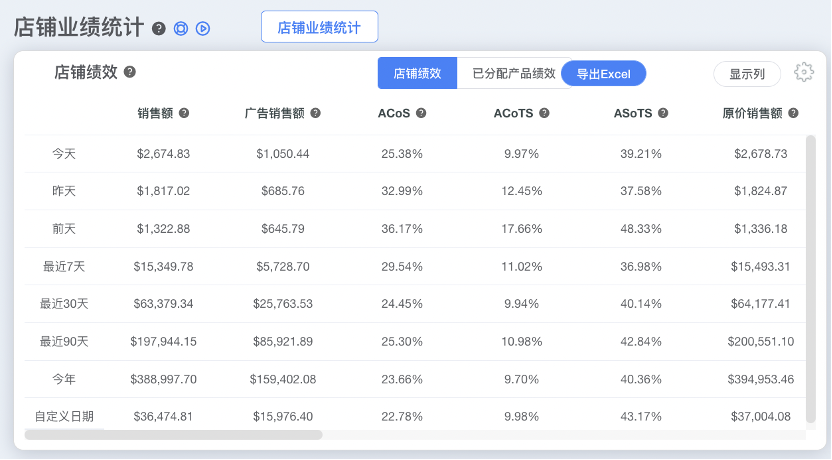
Task: Click the help icon beside 店铺业绩统计 title
Action: (x=159, y=28)
